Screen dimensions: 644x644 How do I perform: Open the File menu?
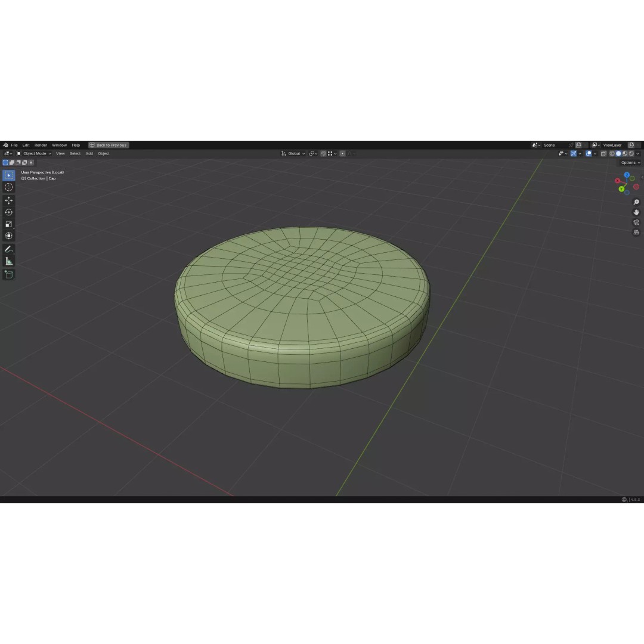pyautogui.click(x=14, y=145)
